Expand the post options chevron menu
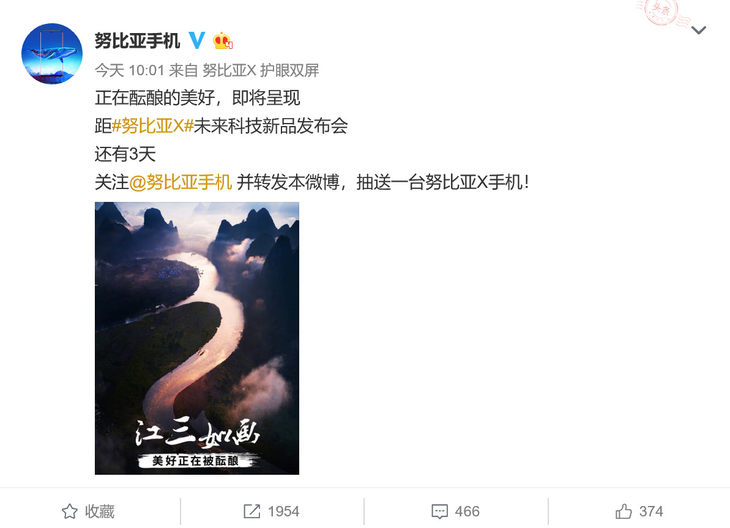Screen dimensions: 730x528 pyautogui.click(x=699, y=31)
